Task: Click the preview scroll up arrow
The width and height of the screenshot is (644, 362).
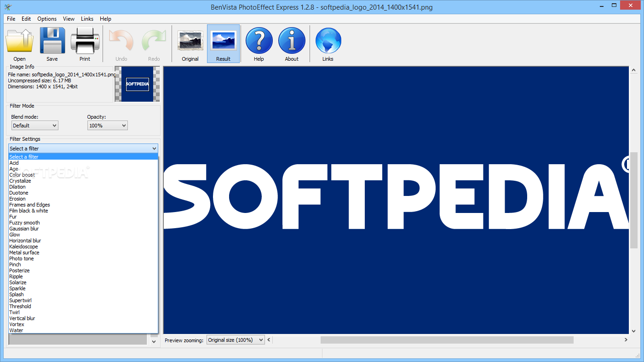Action: (633, 70)
